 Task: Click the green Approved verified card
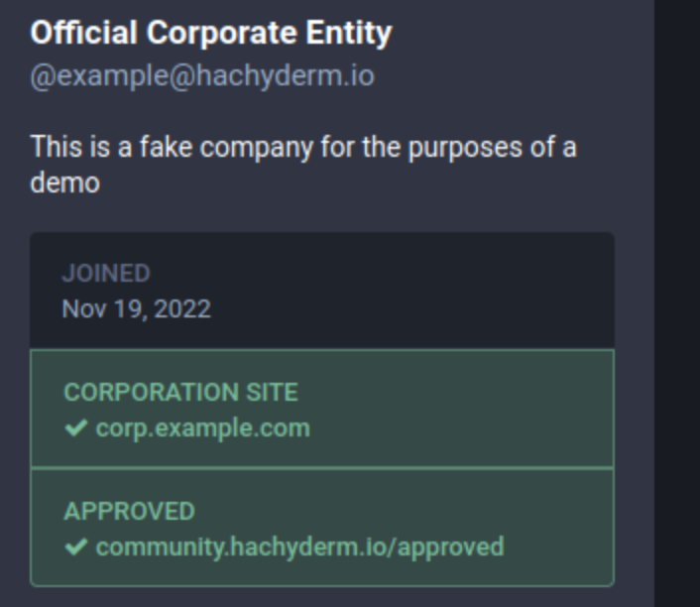click(x=322, y=528)
